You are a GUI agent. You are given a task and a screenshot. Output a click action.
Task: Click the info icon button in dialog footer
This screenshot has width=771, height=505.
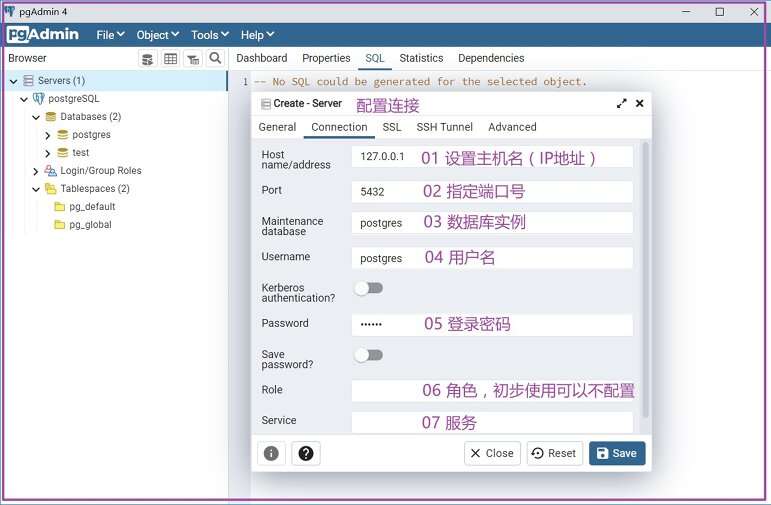click(271, 453)
